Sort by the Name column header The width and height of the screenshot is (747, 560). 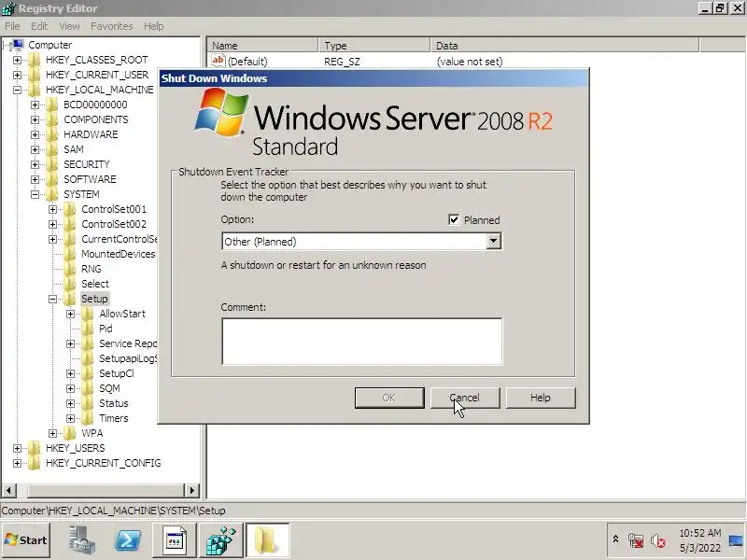click(263, 45)
